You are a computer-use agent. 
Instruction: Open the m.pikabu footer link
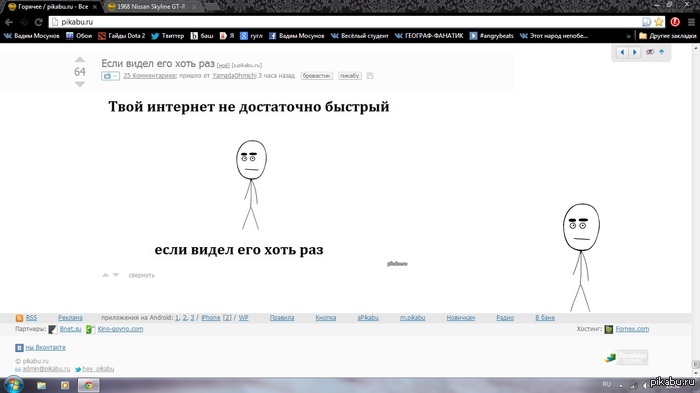coord(412,318)
